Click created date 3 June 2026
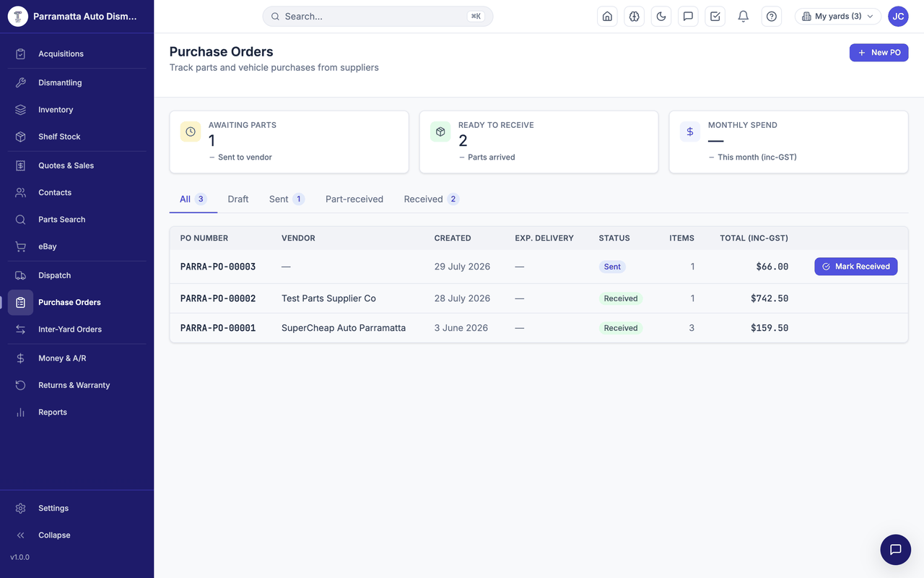Screen dimensions: 924x578 click(x=461, y=328)
